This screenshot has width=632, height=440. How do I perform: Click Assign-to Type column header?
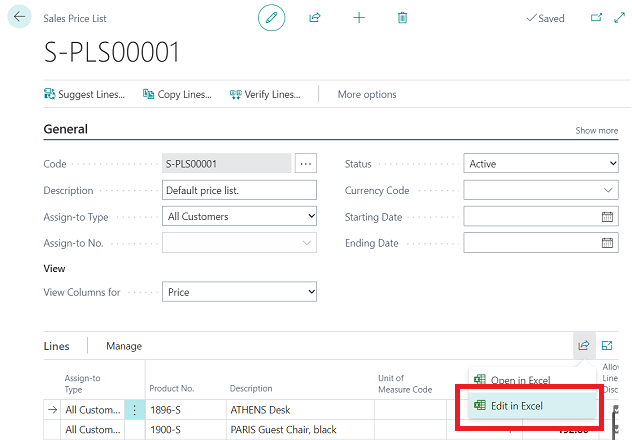point(82,384)
